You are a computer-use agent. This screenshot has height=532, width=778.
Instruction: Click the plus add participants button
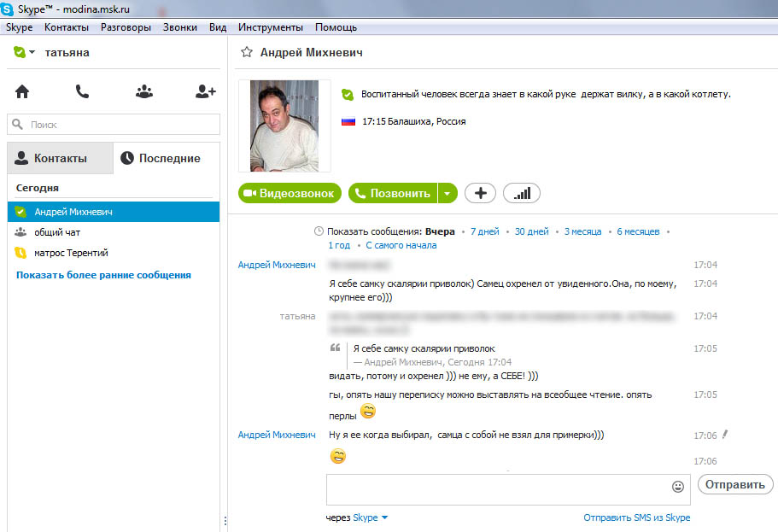coord(480,193)
